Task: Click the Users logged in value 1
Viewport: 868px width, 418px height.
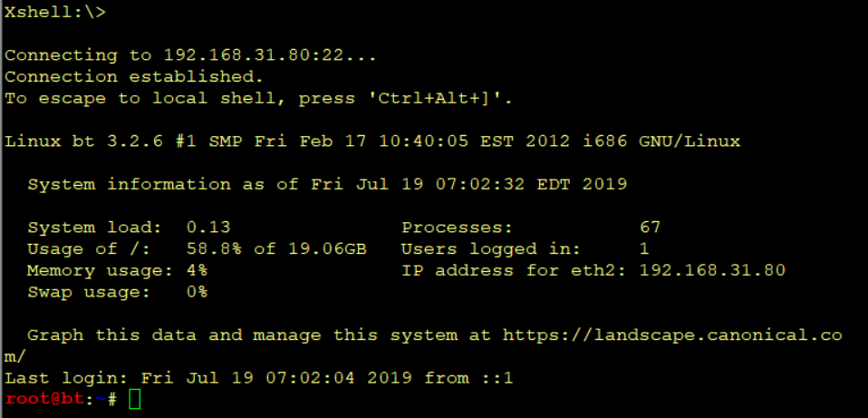Action: [644, 249]
